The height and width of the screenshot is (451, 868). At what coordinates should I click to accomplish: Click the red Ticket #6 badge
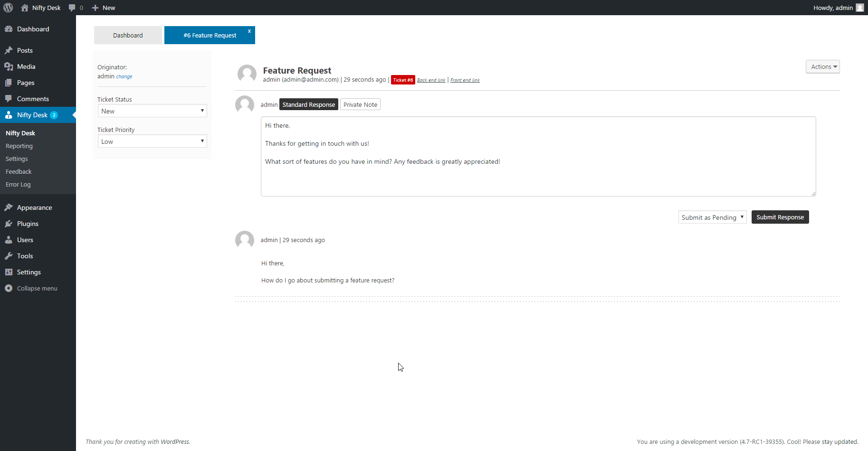point(403,80)
